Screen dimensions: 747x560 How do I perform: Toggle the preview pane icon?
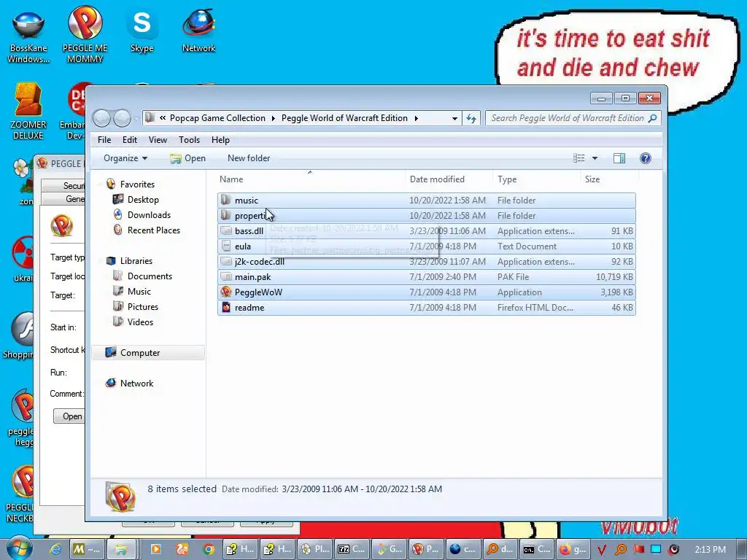619,158
